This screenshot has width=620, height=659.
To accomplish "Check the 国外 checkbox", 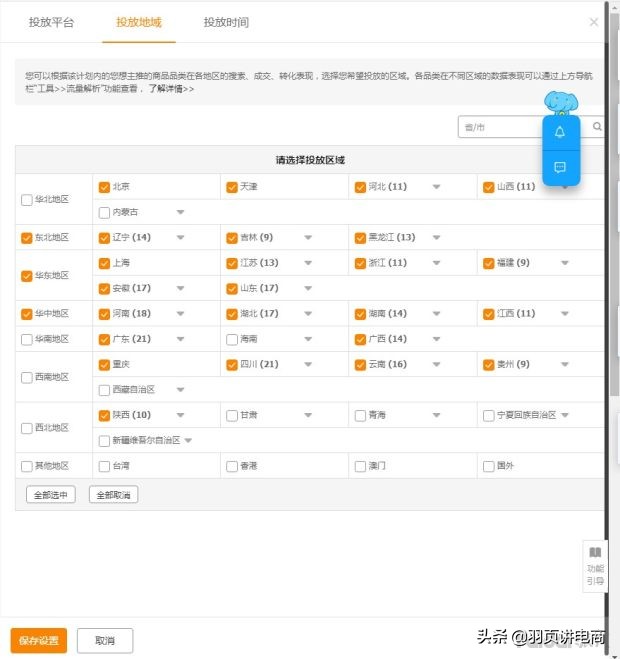I will pos(488,466).
